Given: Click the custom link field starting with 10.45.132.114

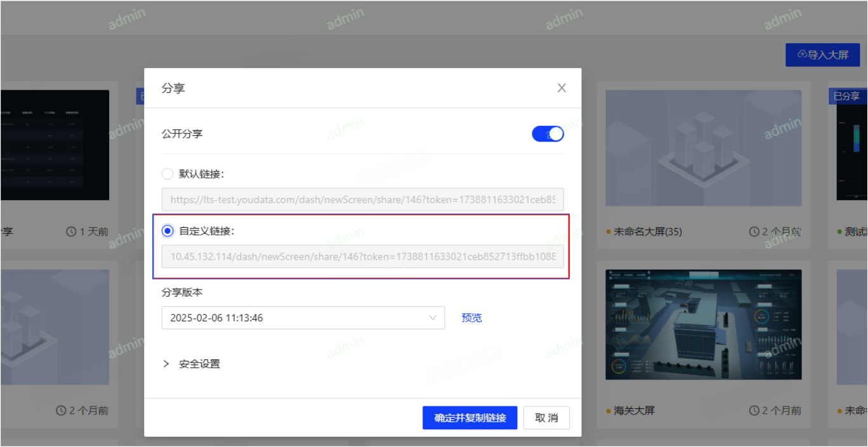Looking at the screenshot, I should click(x=362, y=257).
